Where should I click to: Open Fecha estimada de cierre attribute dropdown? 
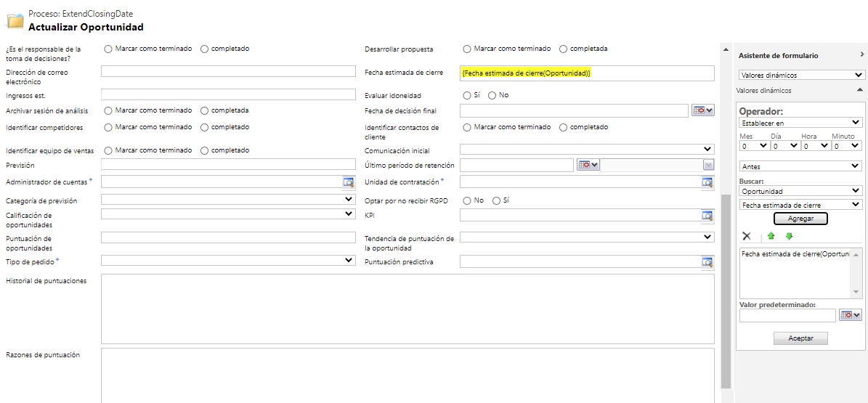(x=801, y=205)
